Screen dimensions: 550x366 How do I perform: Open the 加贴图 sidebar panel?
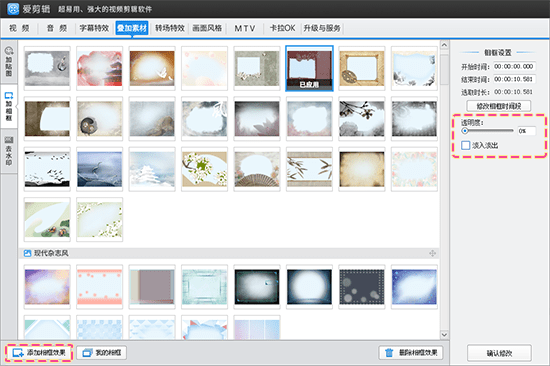(x=9, y=62)
